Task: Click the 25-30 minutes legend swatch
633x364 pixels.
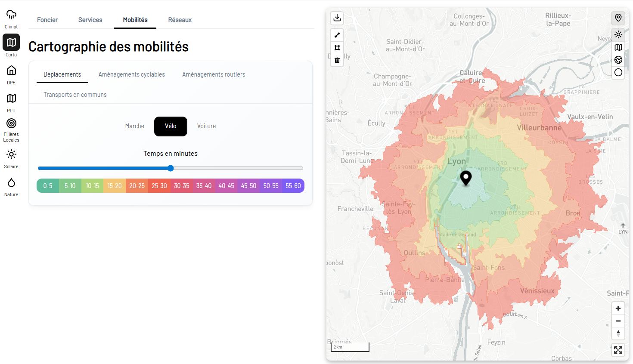Action: pyautogui.click(x=159, y=186)
